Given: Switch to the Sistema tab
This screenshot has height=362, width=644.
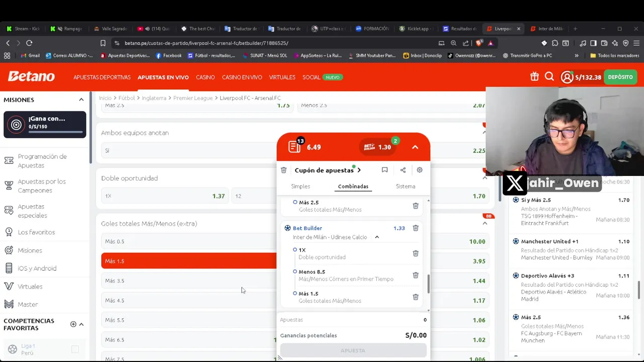Looking at the screenshot, I should tap(406, 187).
